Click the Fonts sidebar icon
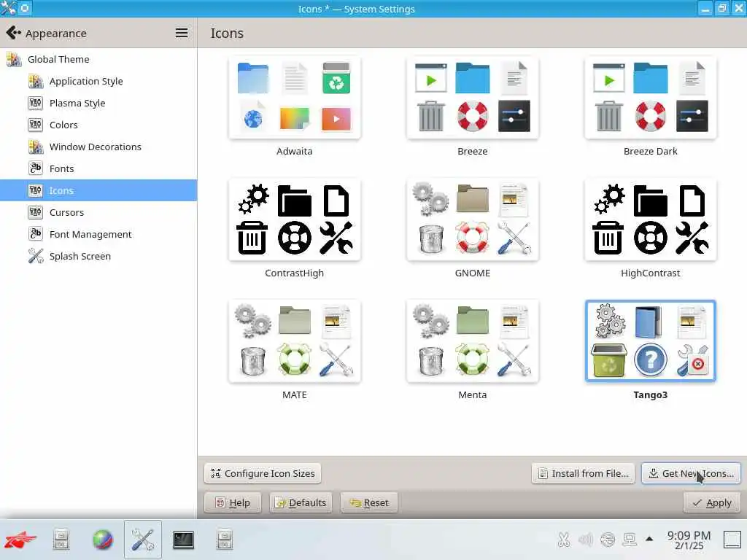 click(x=36, y=168)
